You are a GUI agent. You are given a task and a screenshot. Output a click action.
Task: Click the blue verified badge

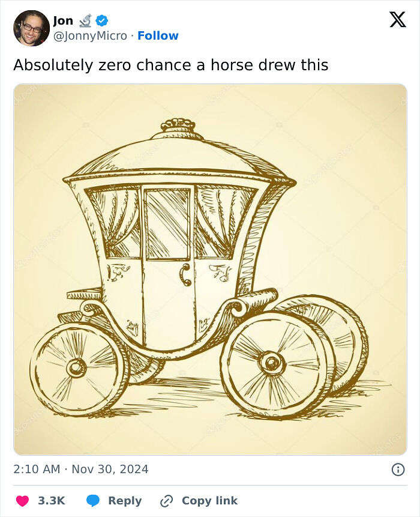102,20
